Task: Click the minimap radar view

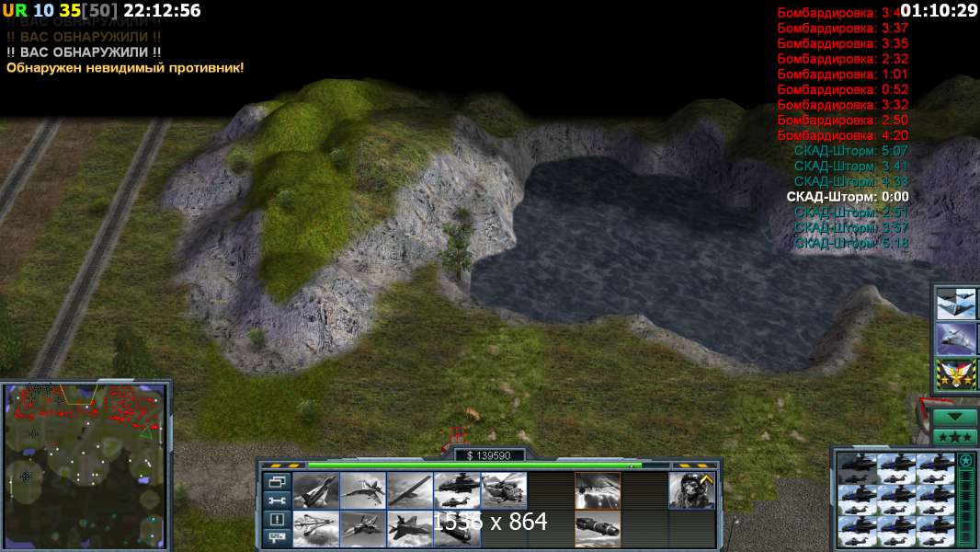Action: click(x=85, y=466)
